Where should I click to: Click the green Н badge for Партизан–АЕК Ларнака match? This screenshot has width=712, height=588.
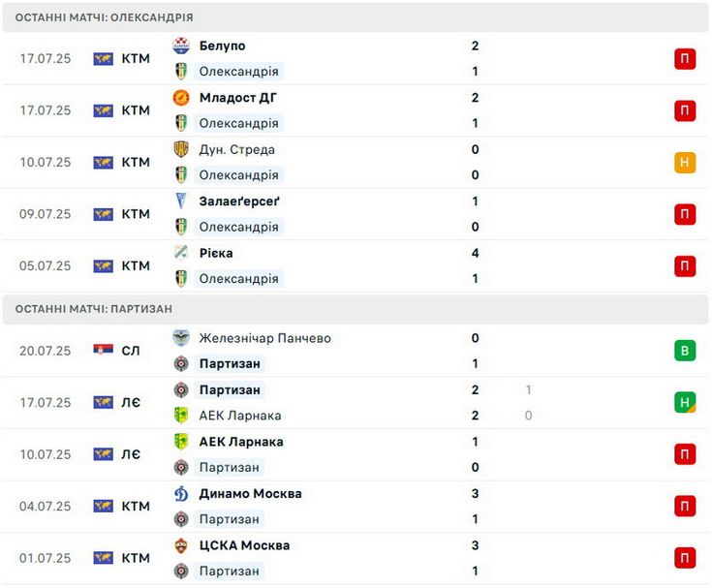(685, 402)
